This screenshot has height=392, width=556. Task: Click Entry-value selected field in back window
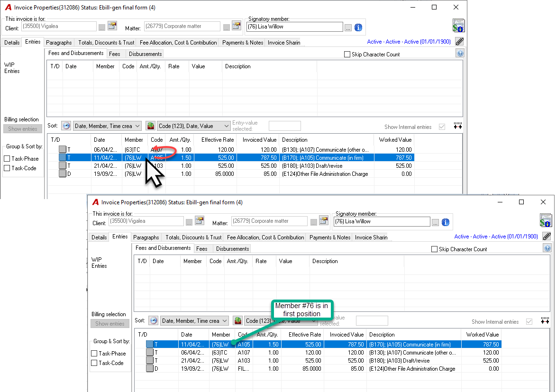[x=285, y=126]
